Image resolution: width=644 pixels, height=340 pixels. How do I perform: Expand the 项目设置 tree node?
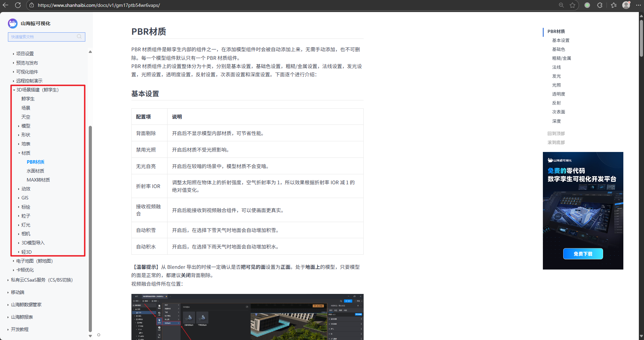click(x=13, y=54)
